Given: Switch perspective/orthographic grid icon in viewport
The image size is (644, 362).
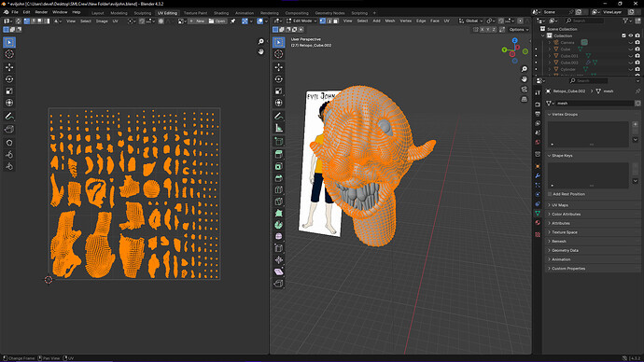Looking at the screenshot, I should pyautogui.click(x=525, y=99).
